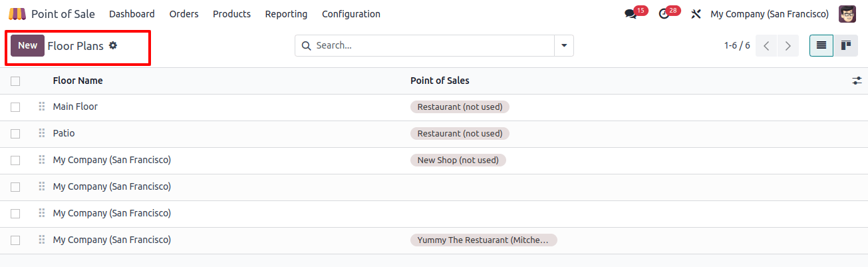Open the activities clock icon with 28 badge
868x267 pixels.
(x=664, y=14)
